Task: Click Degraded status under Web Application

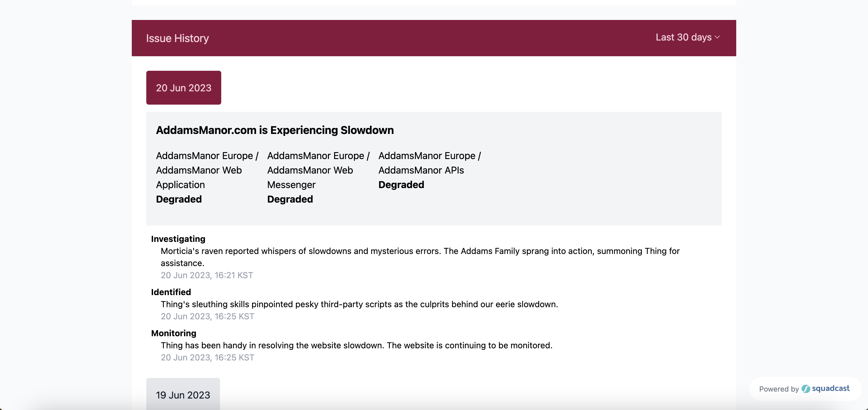Action: pyautogui.click(x=179, y=199)
